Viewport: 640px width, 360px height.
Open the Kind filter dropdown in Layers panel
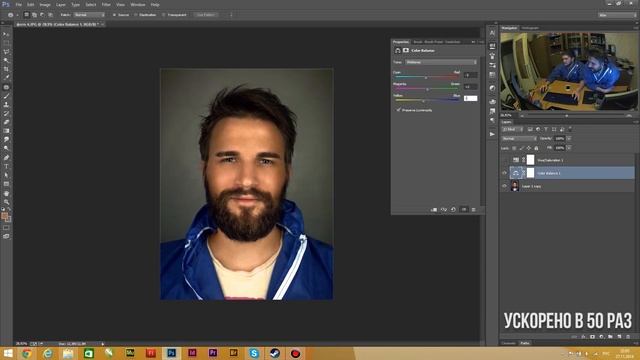point(512,129)
